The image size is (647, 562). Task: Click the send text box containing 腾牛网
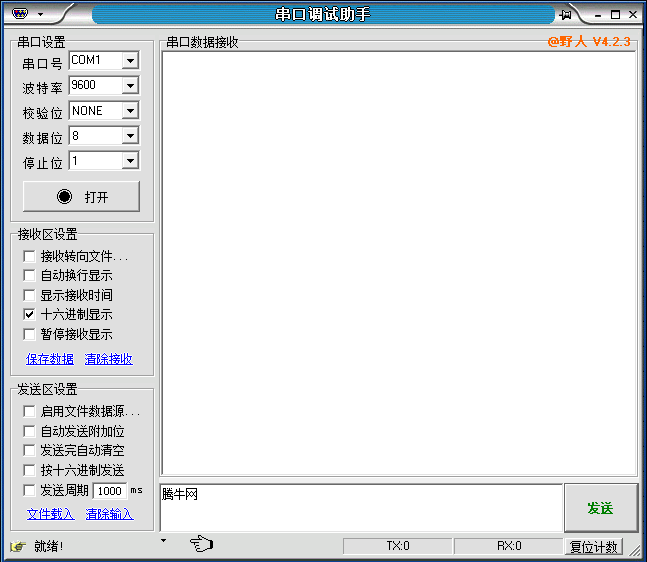tap(361, 508)
